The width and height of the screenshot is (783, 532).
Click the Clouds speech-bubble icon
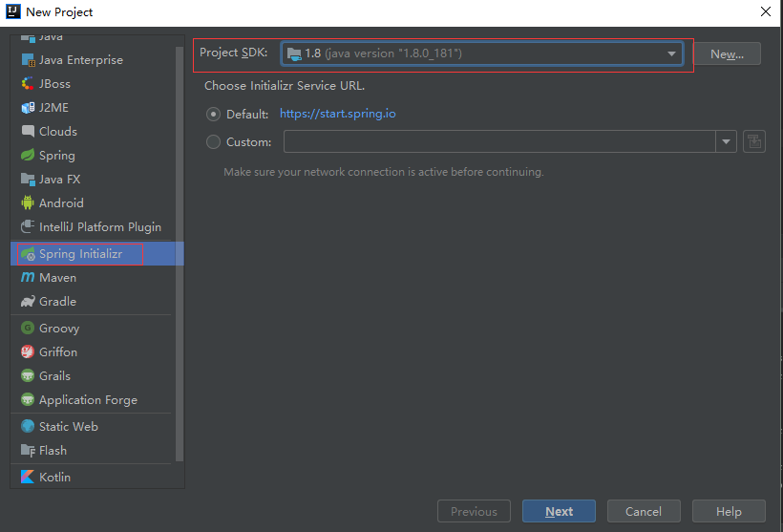tap(28, 132)
